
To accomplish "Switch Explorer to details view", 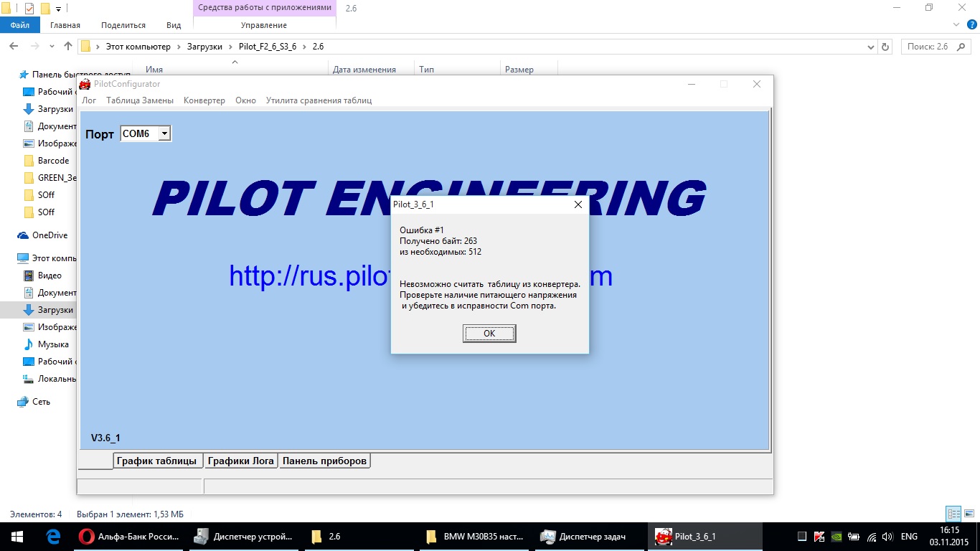I will (953, 514).
